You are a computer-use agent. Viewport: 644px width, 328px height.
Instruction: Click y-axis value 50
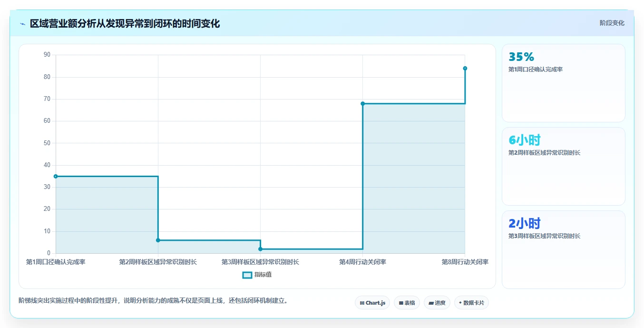tap(47, 143)
